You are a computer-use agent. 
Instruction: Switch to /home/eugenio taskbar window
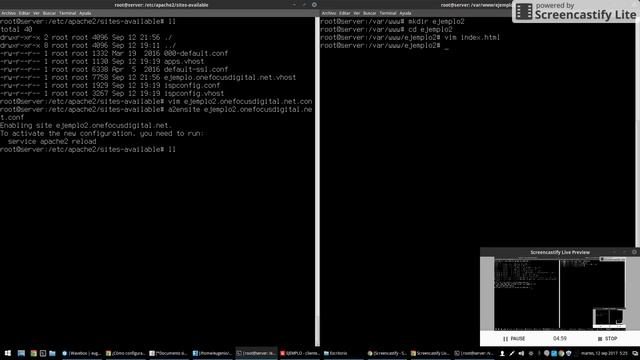[x=213, y=353]
